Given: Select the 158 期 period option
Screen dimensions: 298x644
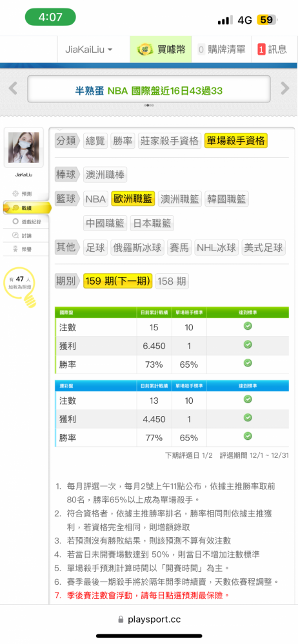Looking at the screenshot, I should [x=172, y=281].
